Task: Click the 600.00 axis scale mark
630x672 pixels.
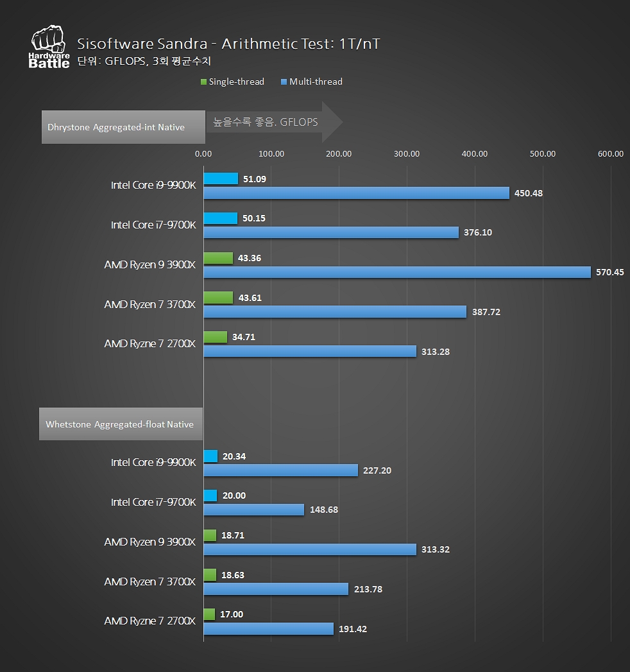Action: click(x=610, y=153)
